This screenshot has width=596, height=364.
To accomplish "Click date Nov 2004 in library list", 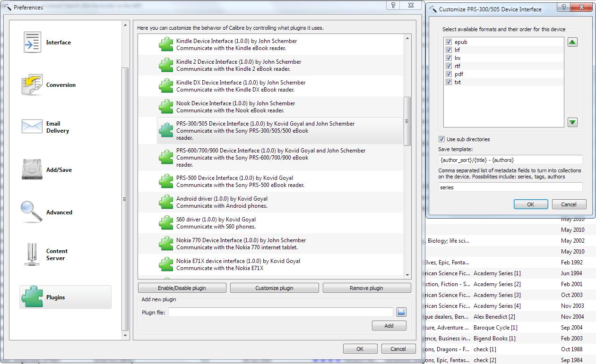I will click(x=573, y=317).
